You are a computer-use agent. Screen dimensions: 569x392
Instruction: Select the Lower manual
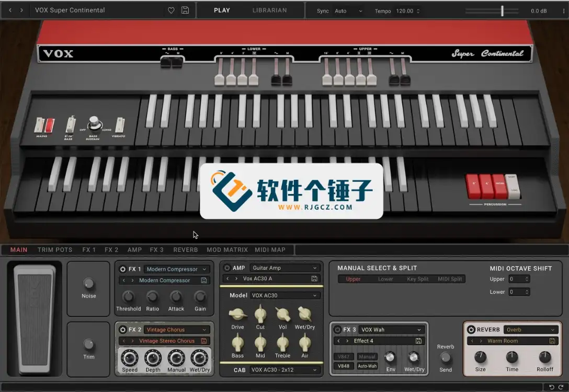tap(385, 279)
